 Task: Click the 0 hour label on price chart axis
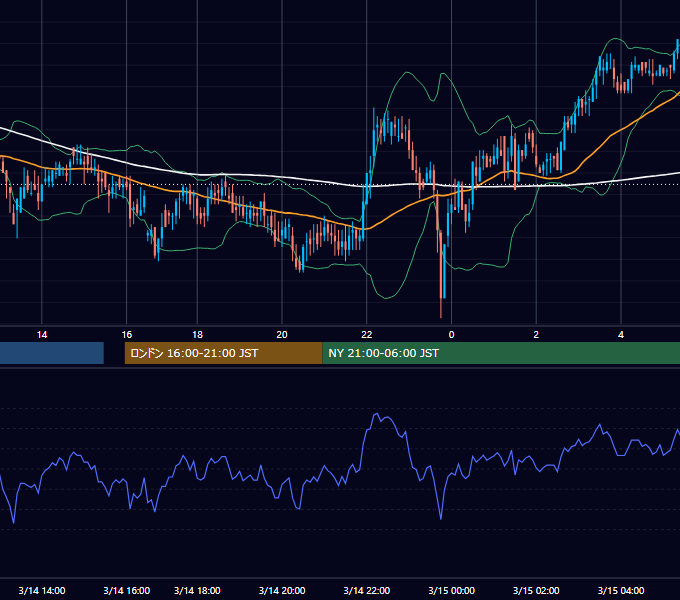click(x=451, y=335)
